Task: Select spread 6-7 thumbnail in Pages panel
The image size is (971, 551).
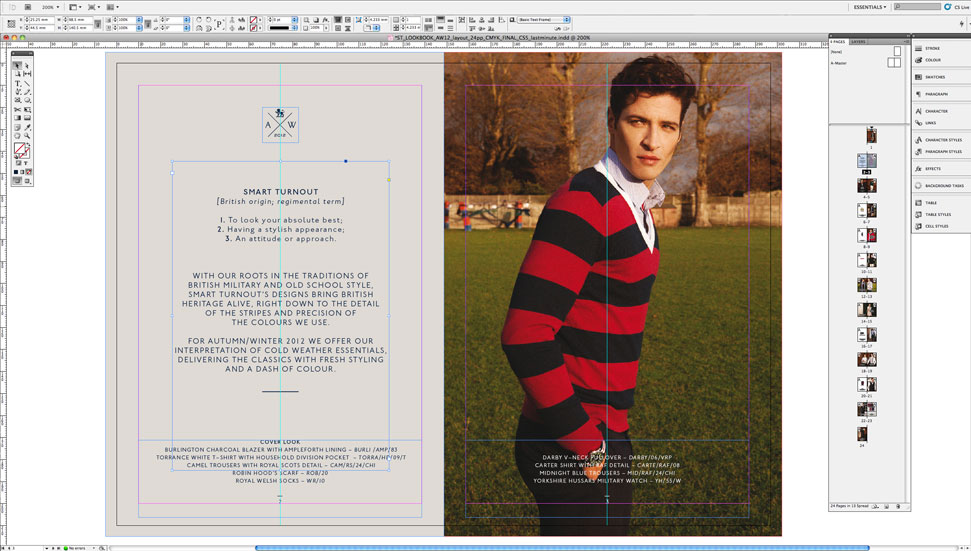Action: 867,210
